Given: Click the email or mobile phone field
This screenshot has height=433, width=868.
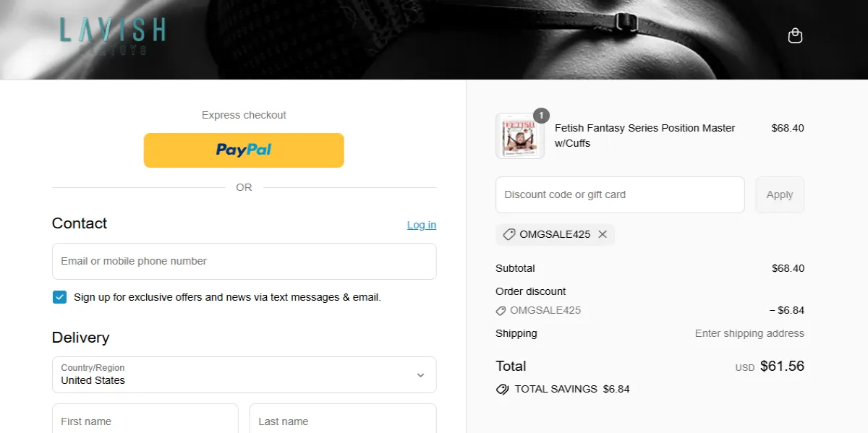Looking at the screenshot, I should [244, 261].
